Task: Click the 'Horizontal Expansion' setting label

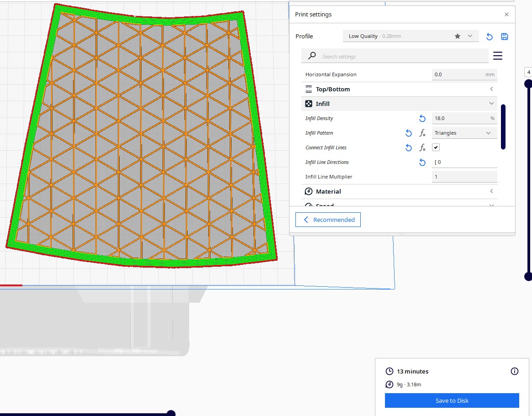Action: click(x=331, y=74)
